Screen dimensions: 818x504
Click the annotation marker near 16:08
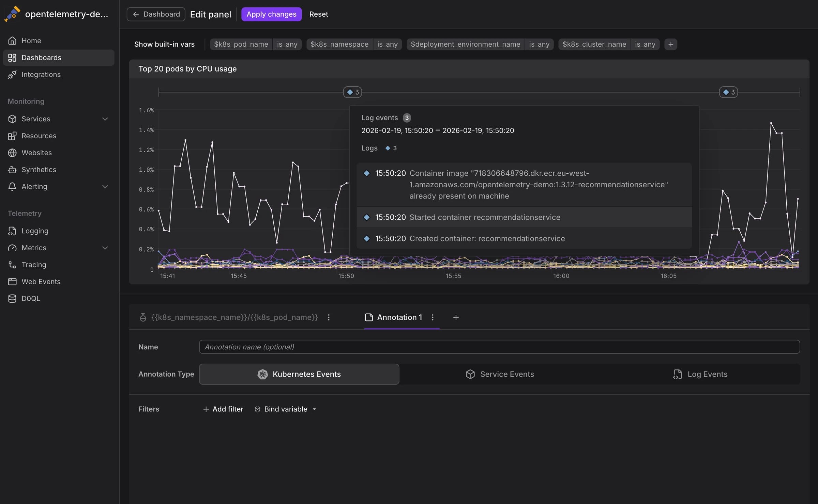pyautogui.click(x=729, y=92)
